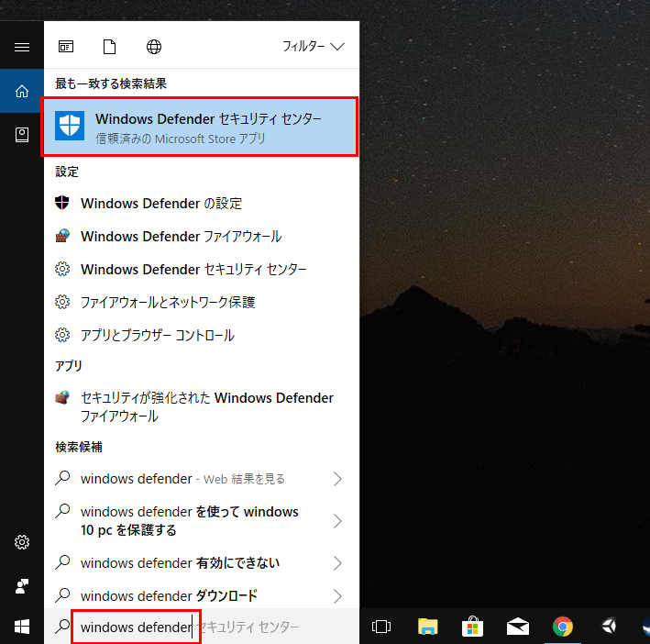Click the magnifier icon in the search box
The height and width of the screenshot is (644, 650).
[x=62, y=627]
